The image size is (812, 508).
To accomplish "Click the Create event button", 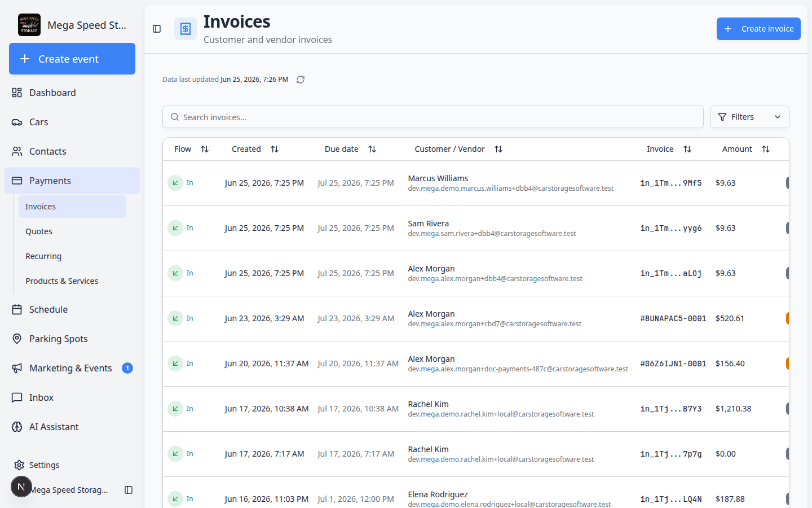I will [72, 59].
